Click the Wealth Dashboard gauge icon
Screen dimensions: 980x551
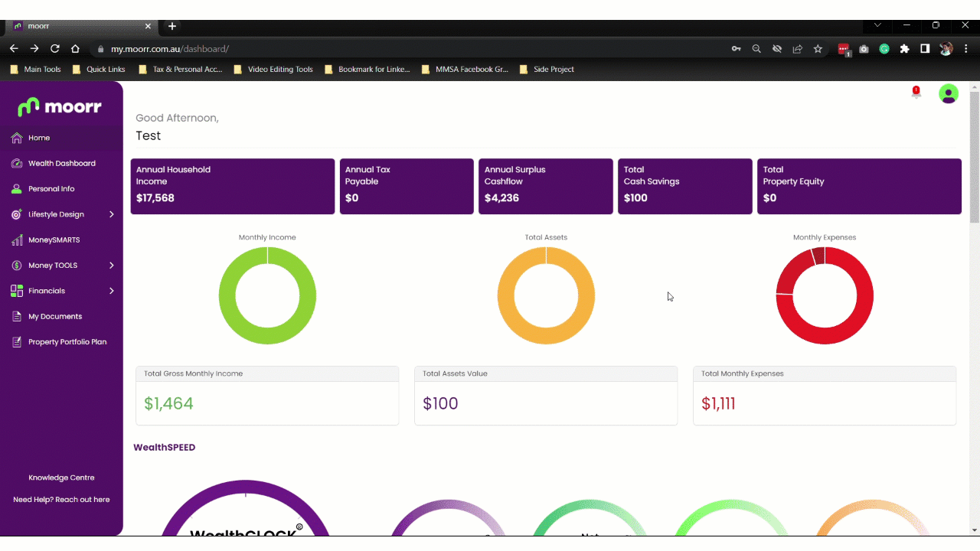[x=17, y=163]
